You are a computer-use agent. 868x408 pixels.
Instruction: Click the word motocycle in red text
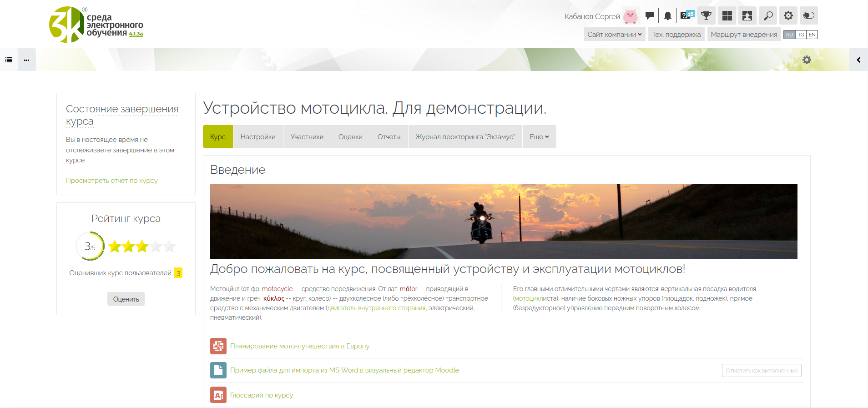pos(278,289)
